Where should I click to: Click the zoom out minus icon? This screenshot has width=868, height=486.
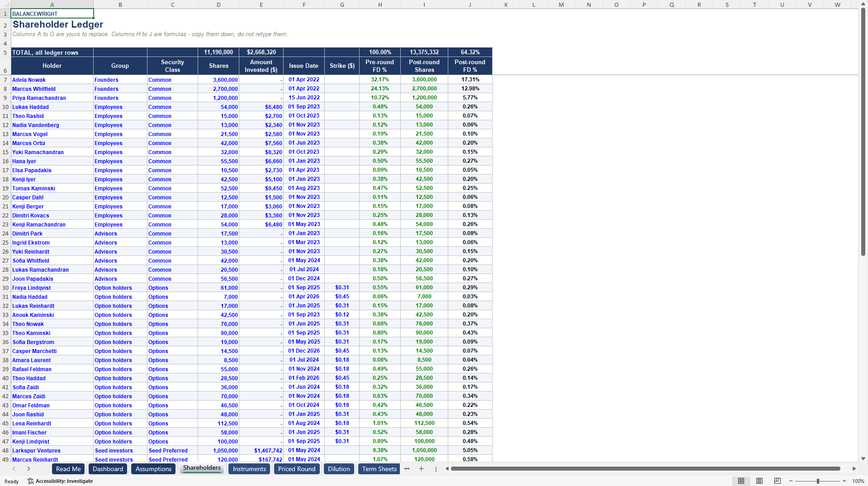click(791, 481)
